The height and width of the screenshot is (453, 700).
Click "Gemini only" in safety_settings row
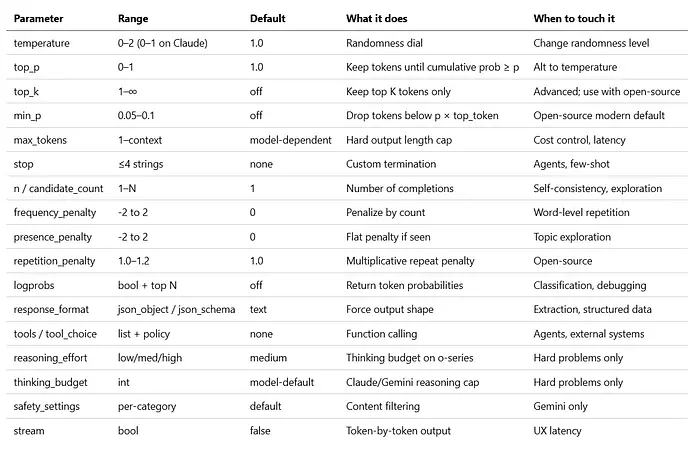click(564, 406)
